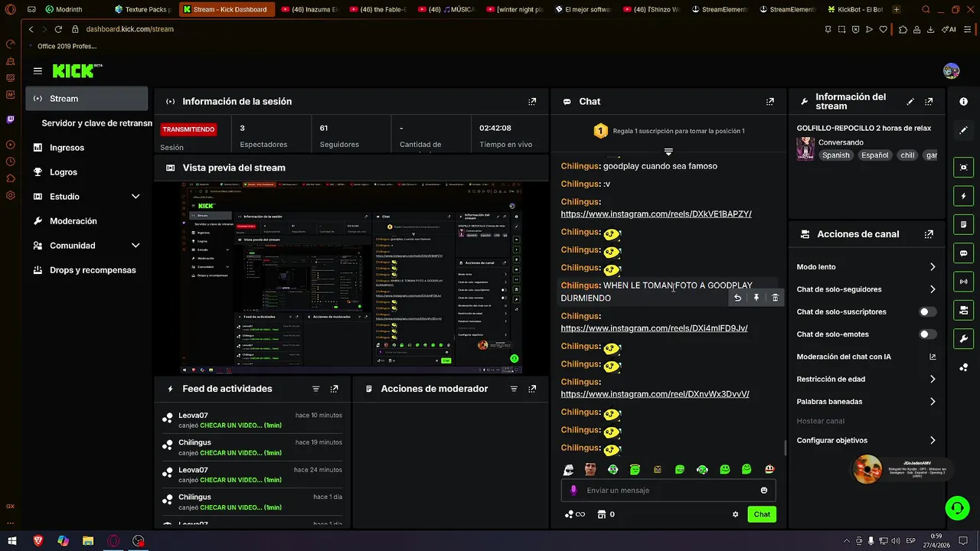This screenshot has width=980, height=551.
Task: Pop out the Chat panel
Action: [770, 102]
